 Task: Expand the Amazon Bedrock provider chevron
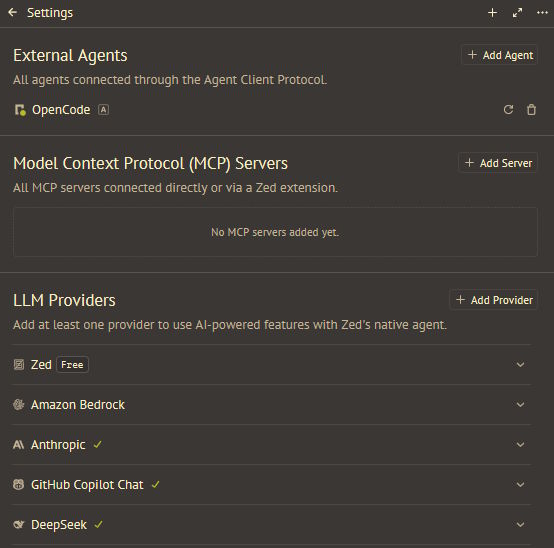(520, 404)
